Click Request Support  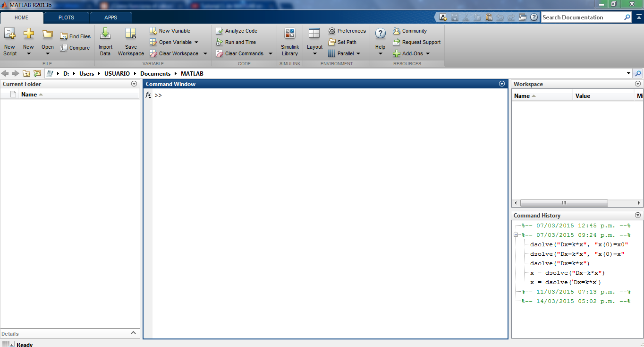(416, 42)
